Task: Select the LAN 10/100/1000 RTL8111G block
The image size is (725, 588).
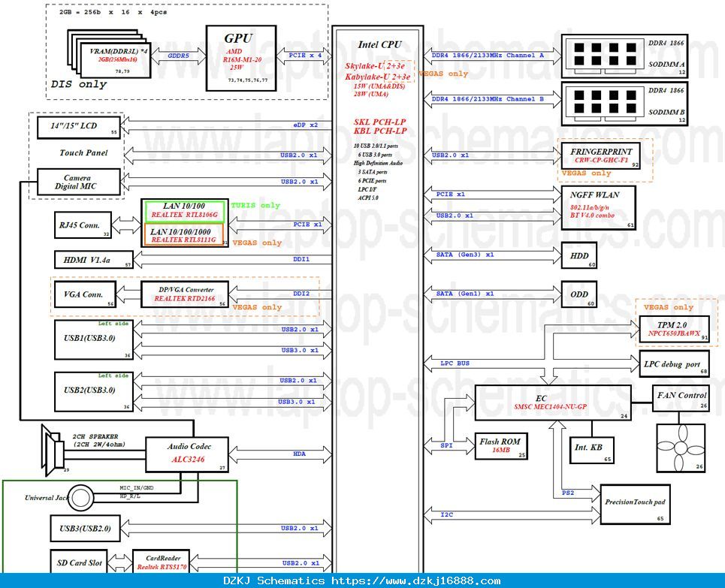Action: point(185,235)
